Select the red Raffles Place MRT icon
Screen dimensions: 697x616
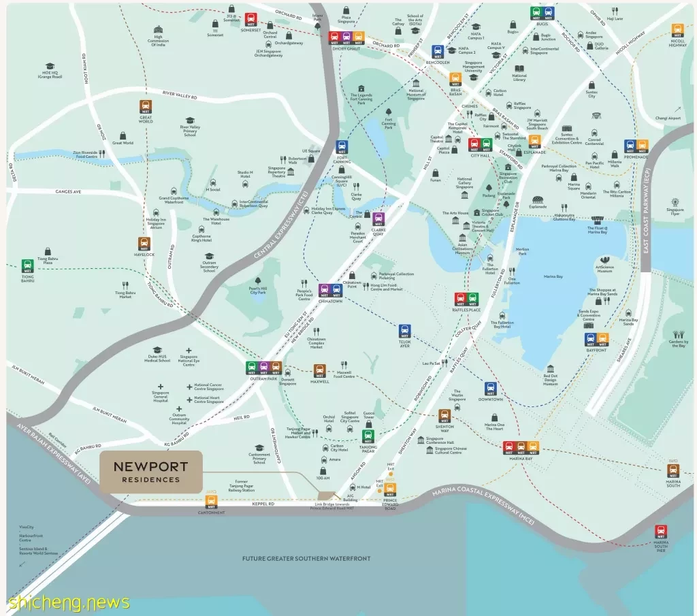coord(461,299)
